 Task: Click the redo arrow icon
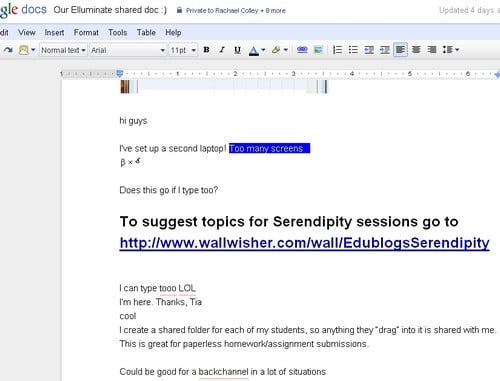coord(8,50)
